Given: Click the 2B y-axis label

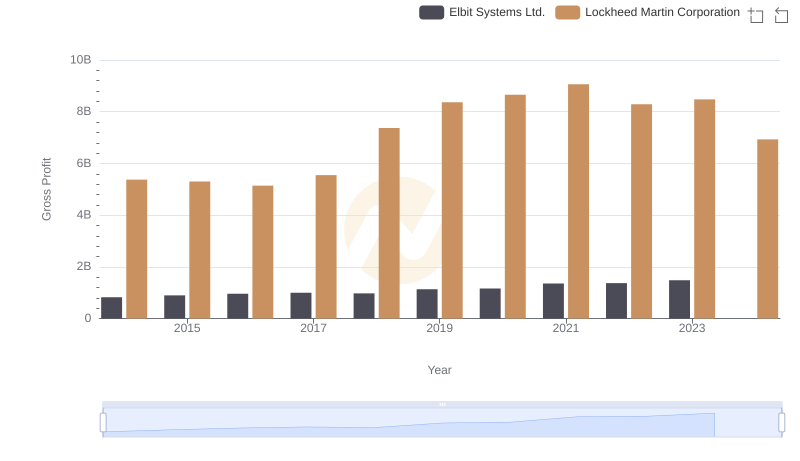Looking at the screenshot, I should 84,266.
